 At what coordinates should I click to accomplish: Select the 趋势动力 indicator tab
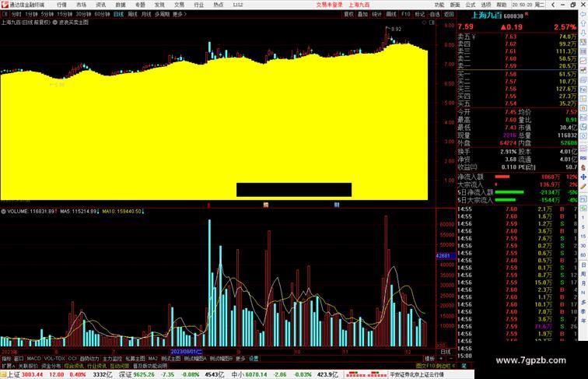tap(89, 358)
